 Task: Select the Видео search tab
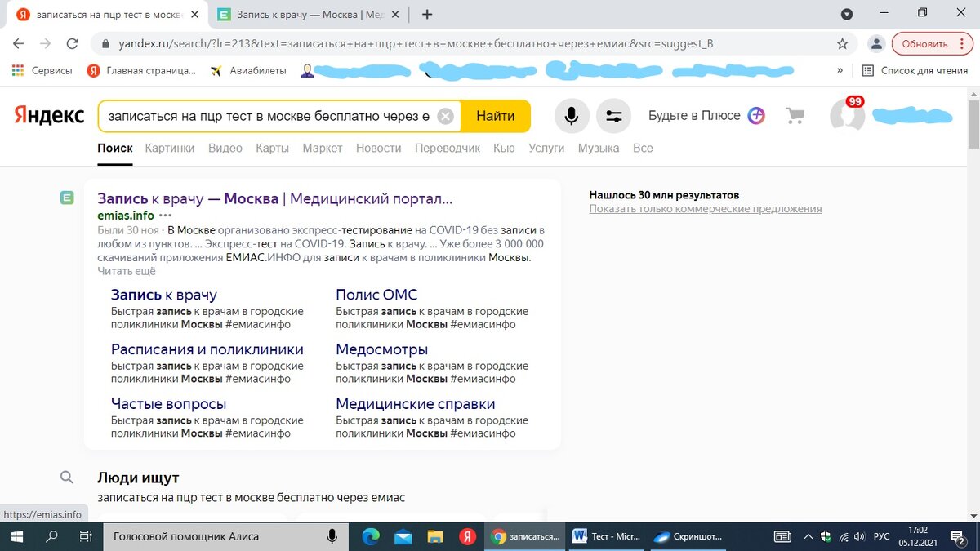(x=225, y=148)
